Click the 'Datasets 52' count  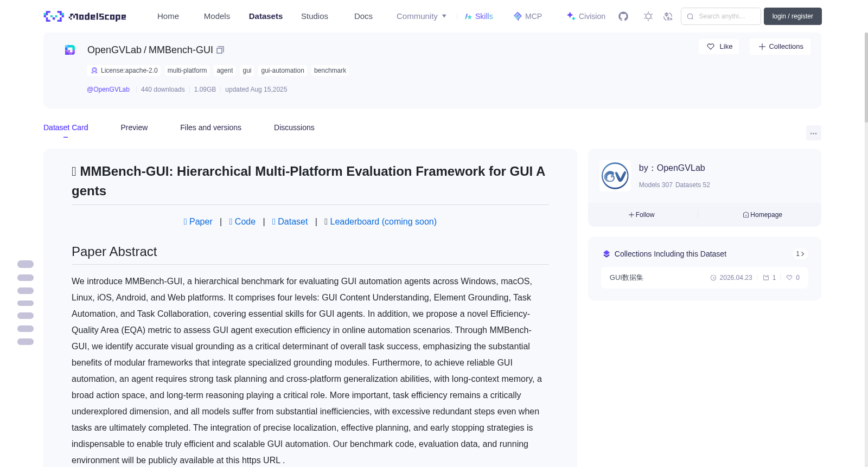(x=693, y=185)
